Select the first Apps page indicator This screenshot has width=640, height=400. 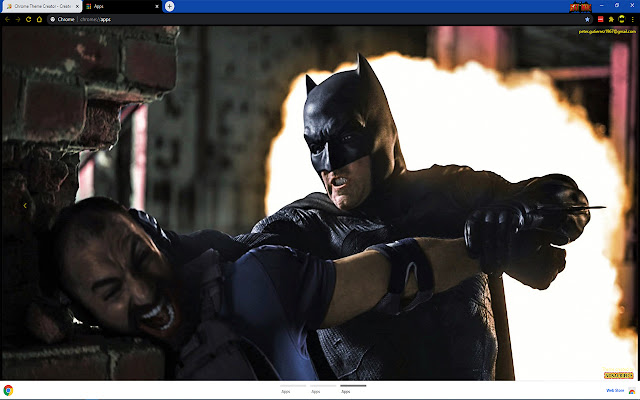pos(293,389)
